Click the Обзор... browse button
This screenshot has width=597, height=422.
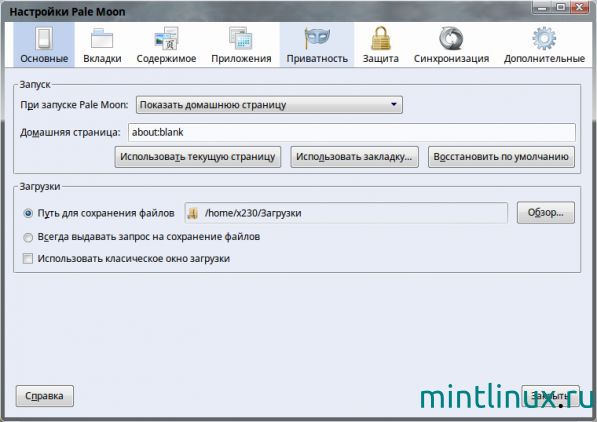(546, 213)
